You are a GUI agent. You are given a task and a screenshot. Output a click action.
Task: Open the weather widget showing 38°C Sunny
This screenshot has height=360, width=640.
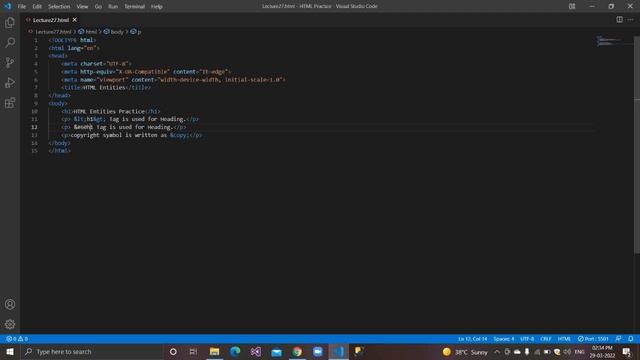[465, 351]
